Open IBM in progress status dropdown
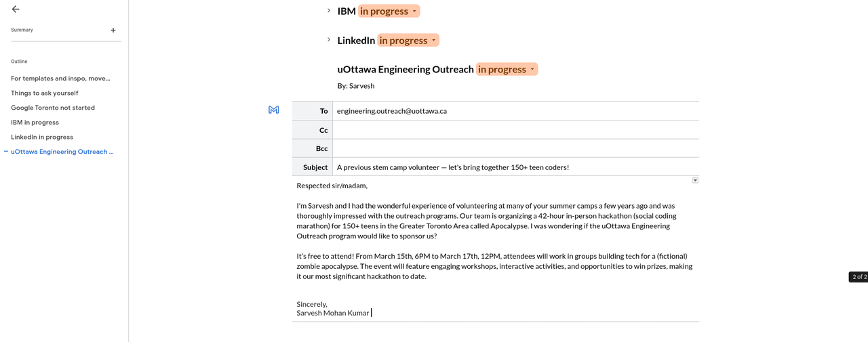Screen dimensions: 868x342 pyautogui.click(x=389, y=11)
